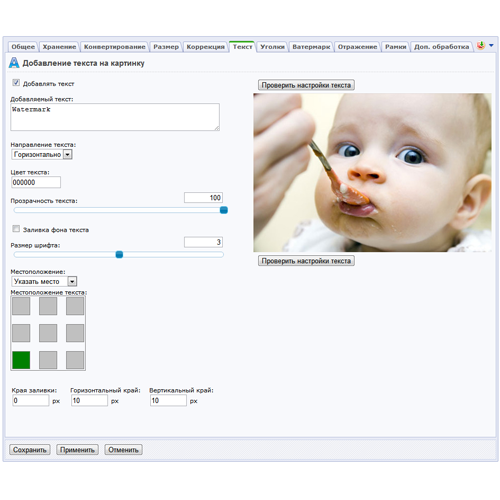This screenshot has height=500, width=500.
Task: Expand the 'Указать место' location dropdown
Action: [x=44, y=281]
